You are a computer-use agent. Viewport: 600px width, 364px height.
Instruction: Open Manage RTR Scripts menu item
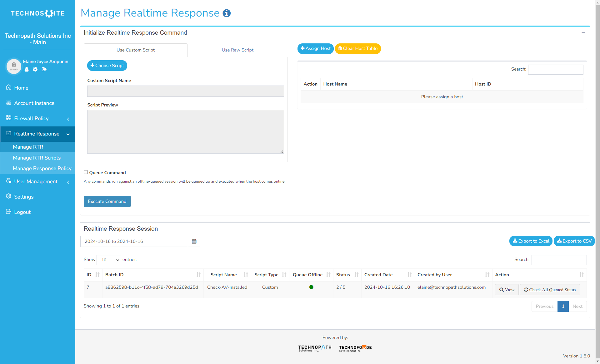click(x=37, y=158)
